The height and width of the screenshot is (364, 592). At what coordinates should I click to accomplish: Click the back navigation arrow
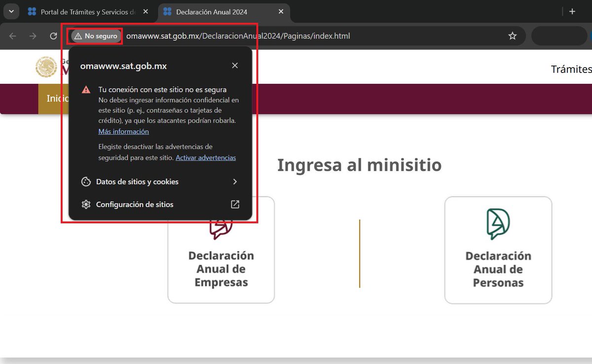(13, 36)
